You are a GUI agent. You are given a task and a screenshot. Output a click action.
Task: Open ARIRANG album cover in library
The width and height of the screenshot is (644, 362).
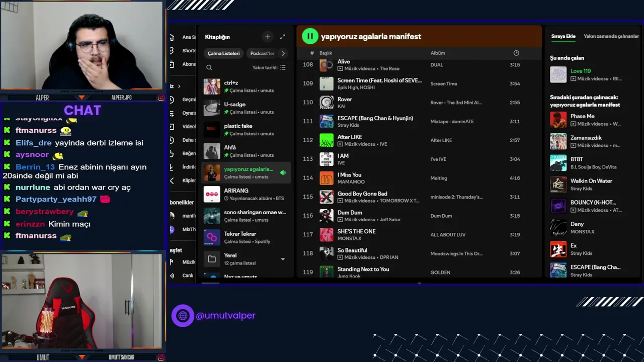(x=212, y=194)
